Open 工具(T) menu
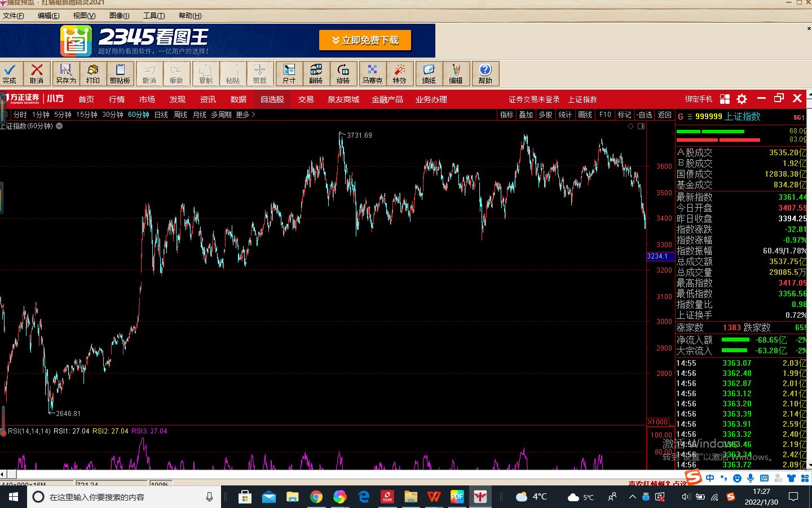The width and height of the screenshot is (812, 508). 154,16
